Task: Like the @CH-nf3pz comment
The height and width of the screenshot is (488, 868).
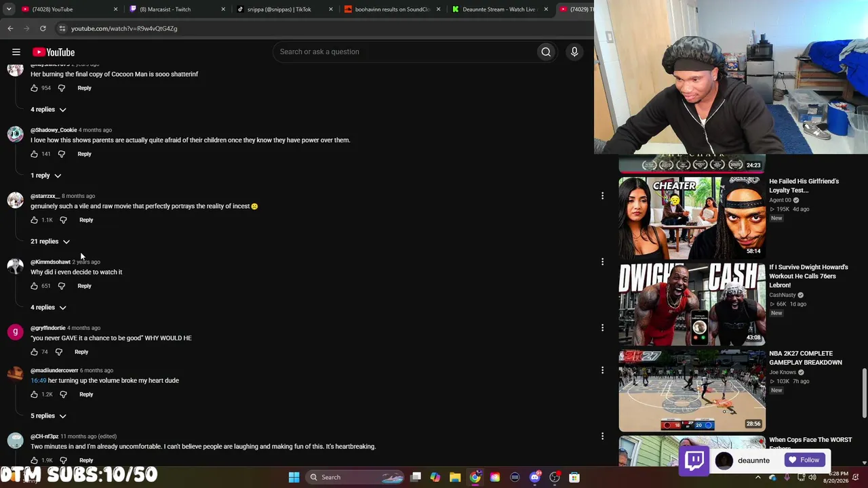Action: point(35,460)
